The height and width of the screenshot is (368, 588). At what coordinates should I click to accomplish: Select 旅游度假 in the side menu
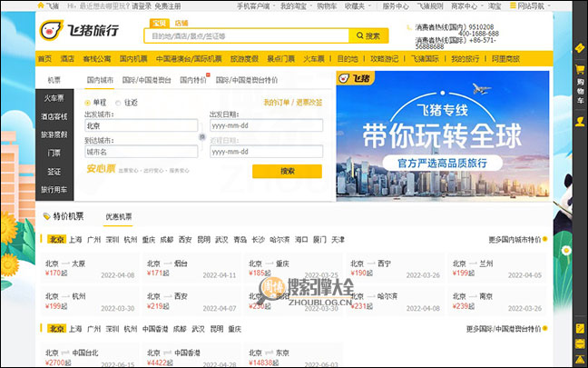pos(54,134)
